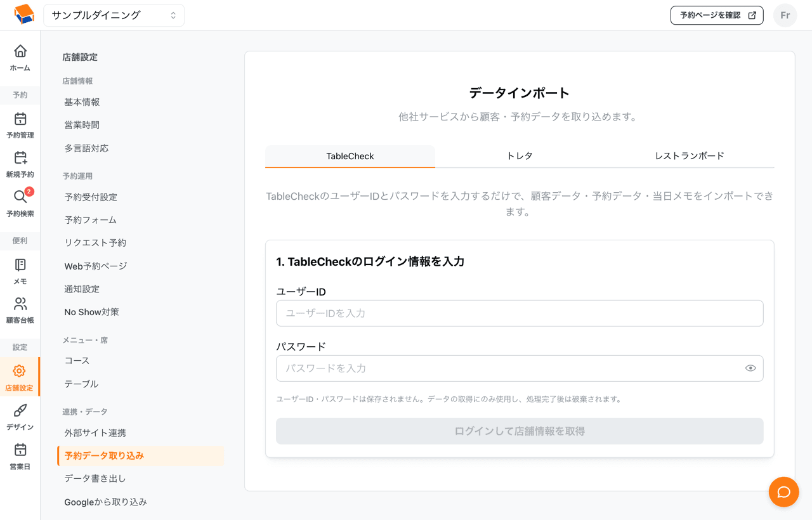Click the 新規予約 calendar-plus icon

tap(20, 158)
